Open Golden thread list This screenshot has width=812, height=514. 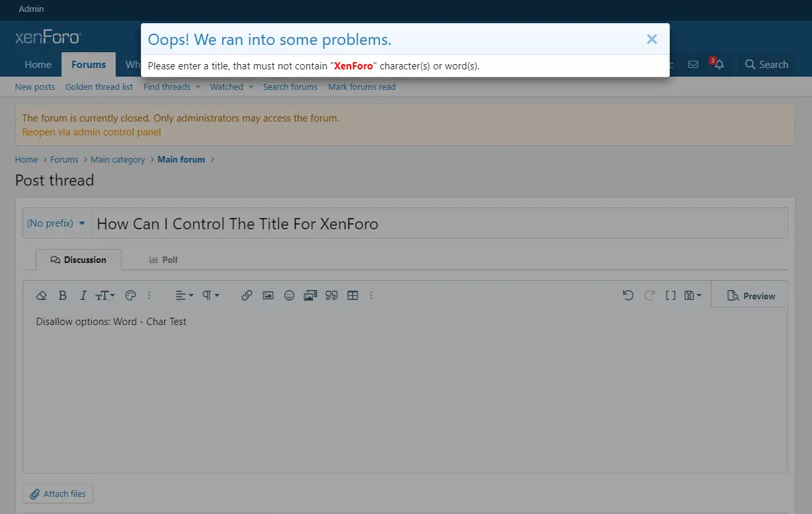(99, 87)
